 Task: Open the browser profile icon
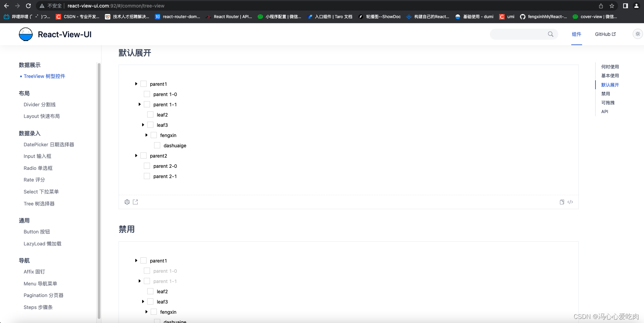[636, 6]
